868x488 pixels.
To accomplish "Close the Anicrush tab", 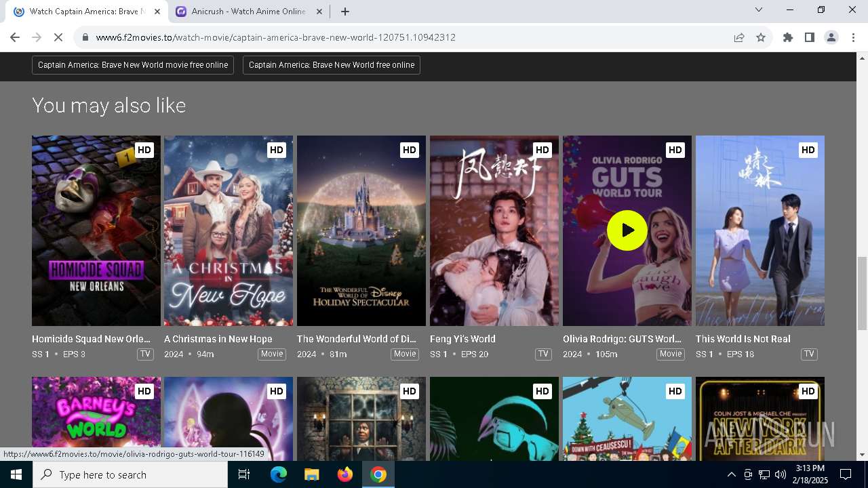I will coord(319,12).
